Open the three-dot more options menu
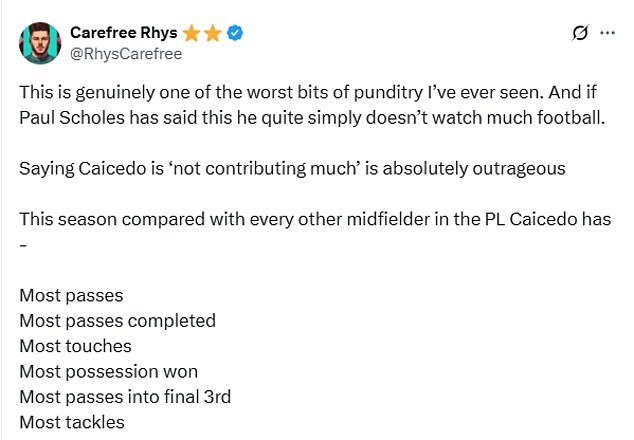The height and width of the screenshot is (440, 634). (x=607, y=33)
